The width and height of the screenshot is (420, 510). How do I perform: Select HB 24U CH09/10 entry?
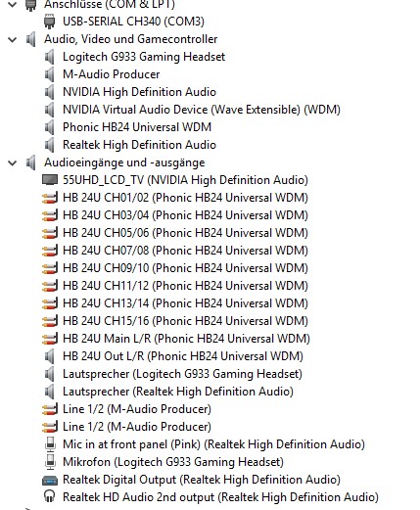click(185, 268)
